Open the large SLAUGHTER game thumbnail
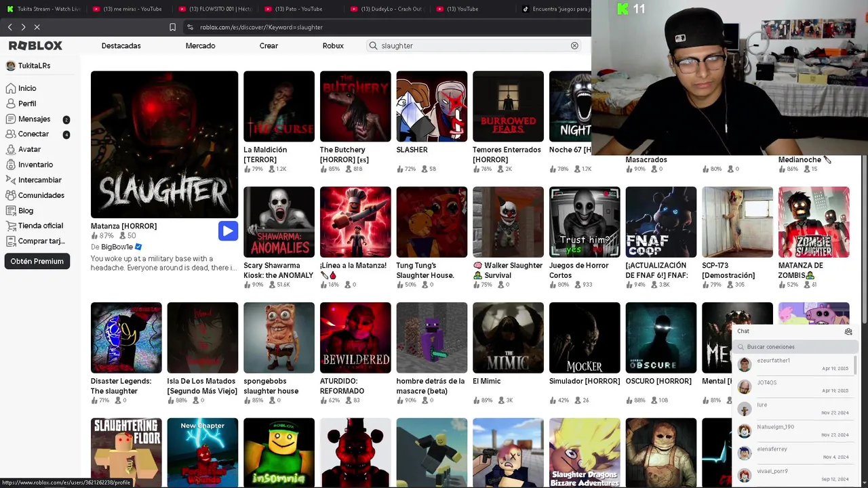868x488 pixels. 164,144
